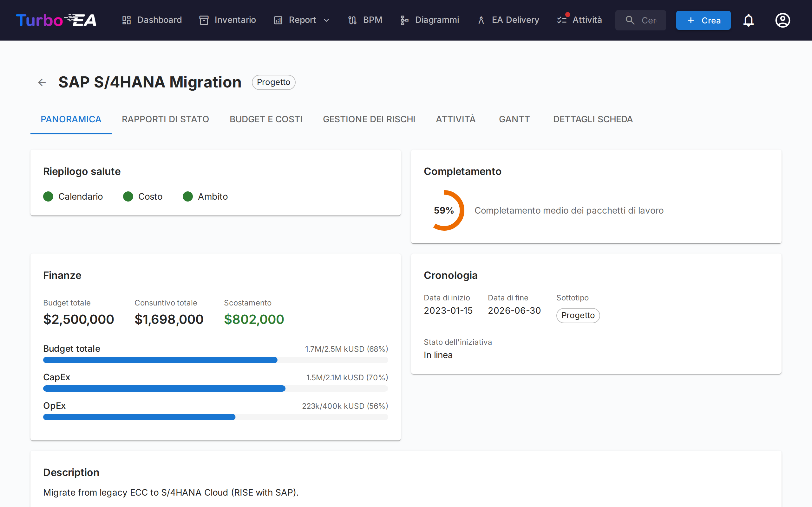Click the Turbo EA logo

(56, 20)
